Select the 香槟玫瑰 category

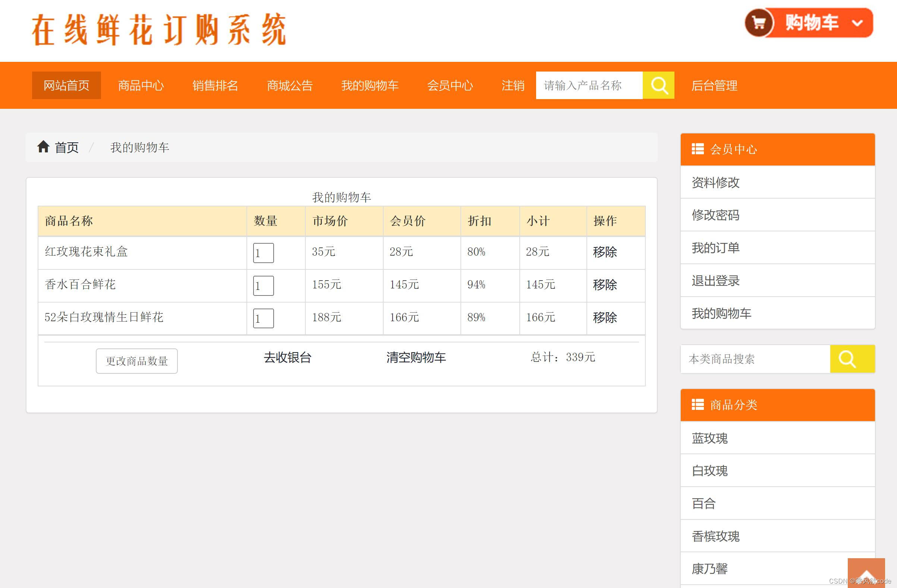tap(715, 535)
